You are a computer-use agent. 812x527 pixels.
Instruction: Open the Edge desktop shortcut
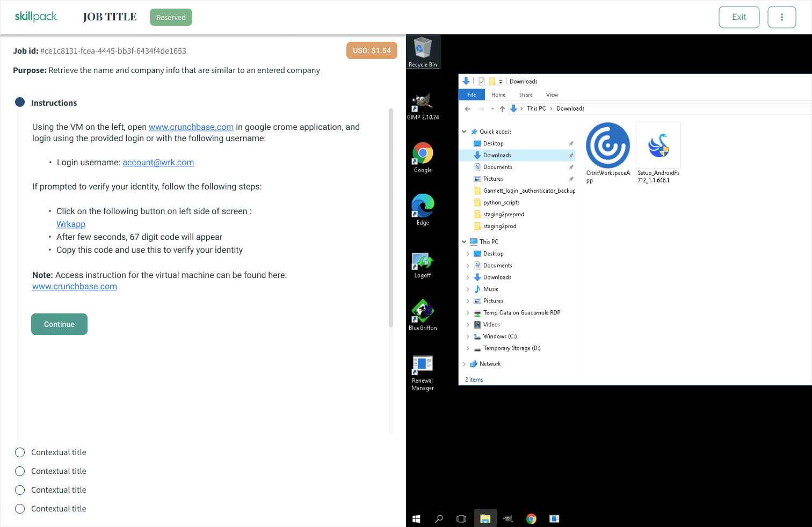click(423, 210)
